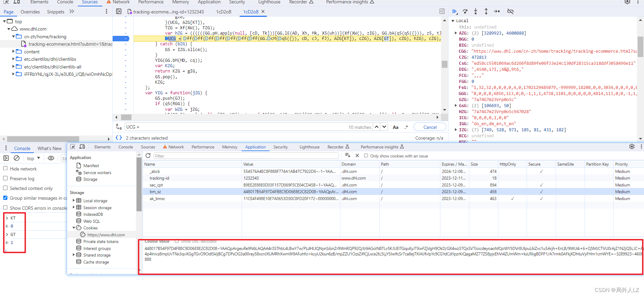Clear the console icon
The image size is (644, 296).
tap(16, 158)
